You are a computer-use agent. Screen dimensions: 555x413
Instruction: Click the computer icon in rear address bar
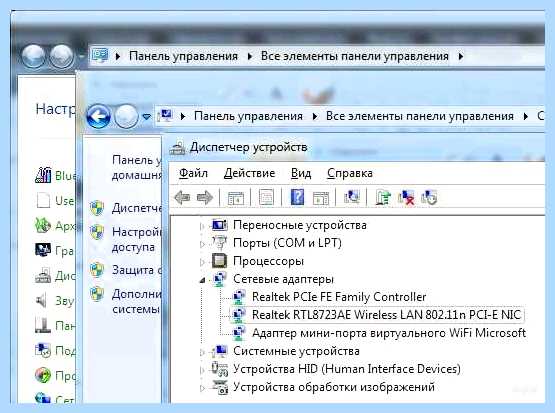pyautogui.click(x=100, y=56)
